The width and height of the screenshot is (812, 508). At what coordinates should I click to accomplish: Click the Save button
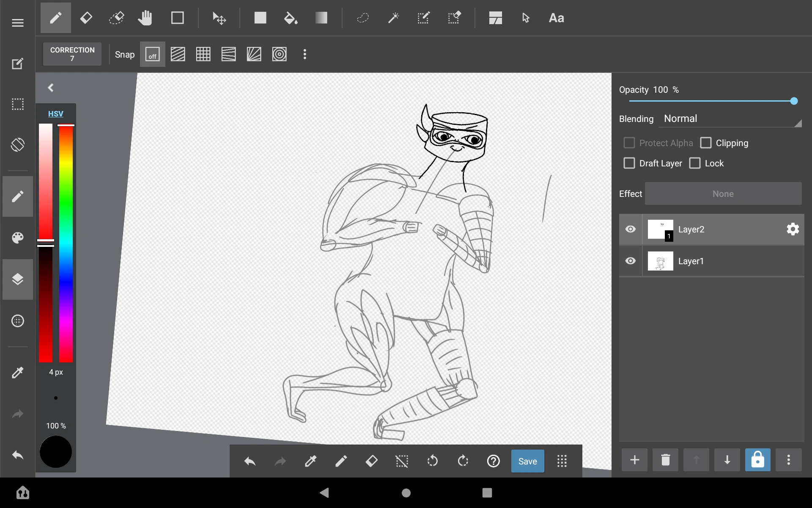527,461
